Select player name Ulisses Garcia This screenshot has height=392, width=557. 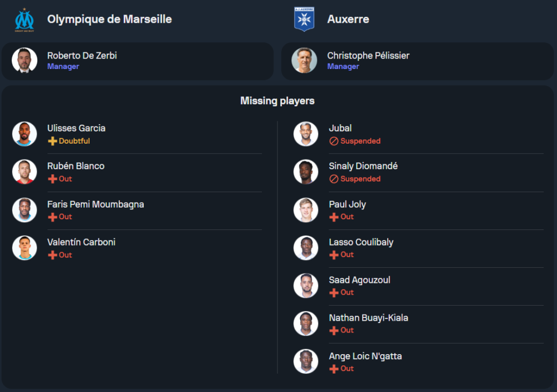[x=76, y=128]
